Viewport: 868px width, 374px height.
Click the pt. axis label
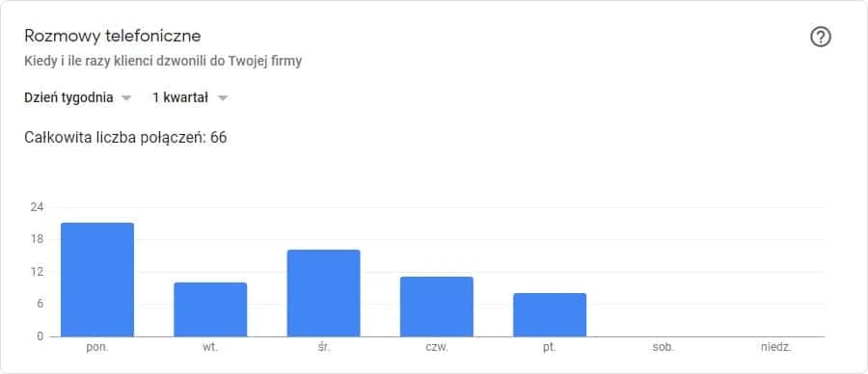550,349
